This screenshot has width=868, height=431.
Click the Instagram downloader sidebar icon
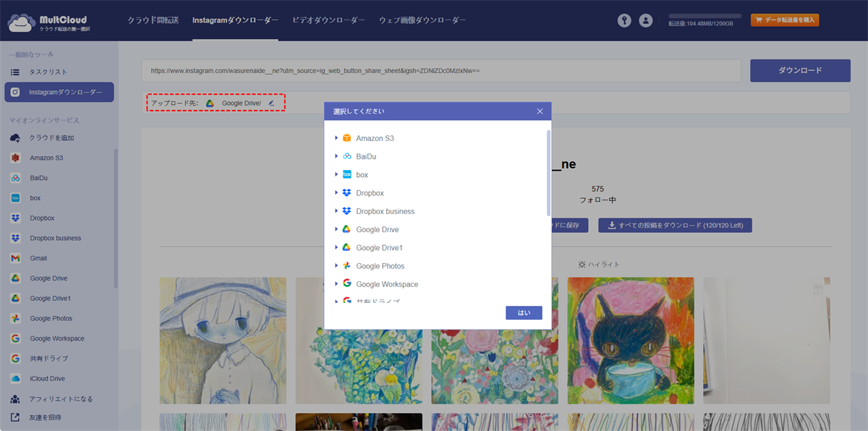15,92
